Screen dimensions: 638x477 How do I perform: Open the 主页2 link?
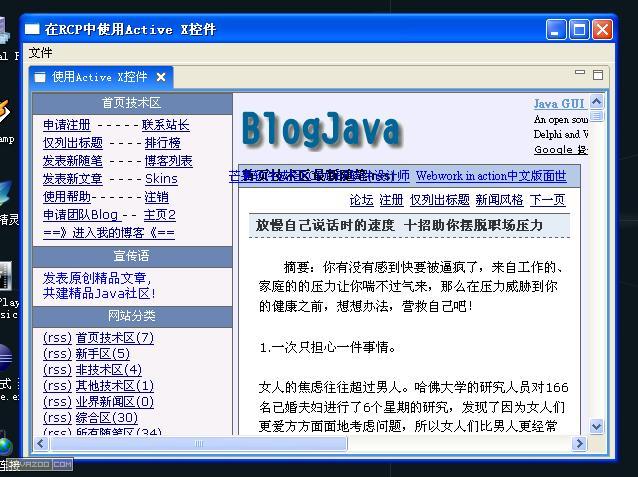[160, 214]
